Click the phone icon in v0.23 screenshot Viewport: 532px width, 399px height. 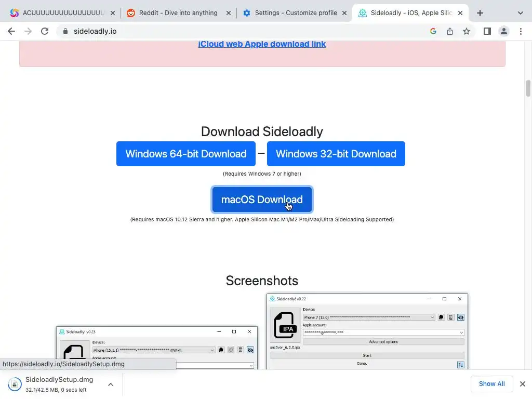pos(240,350)
